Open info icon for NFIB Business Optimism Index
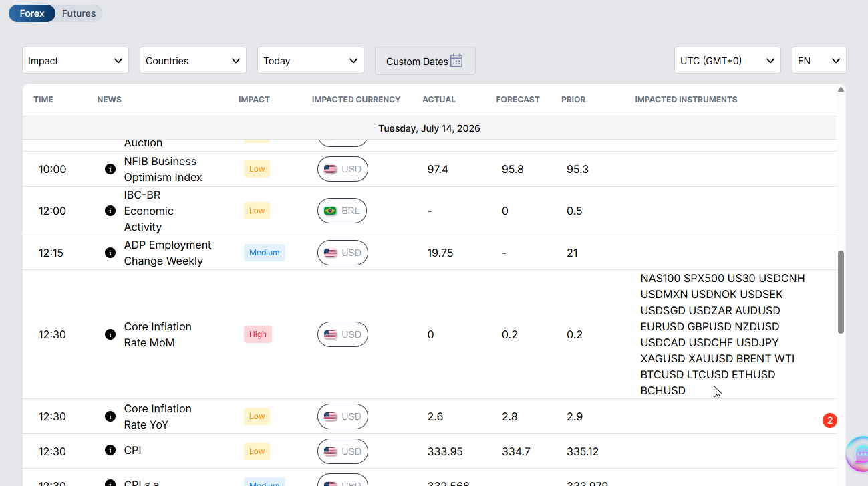 click(x=110, y=169)
